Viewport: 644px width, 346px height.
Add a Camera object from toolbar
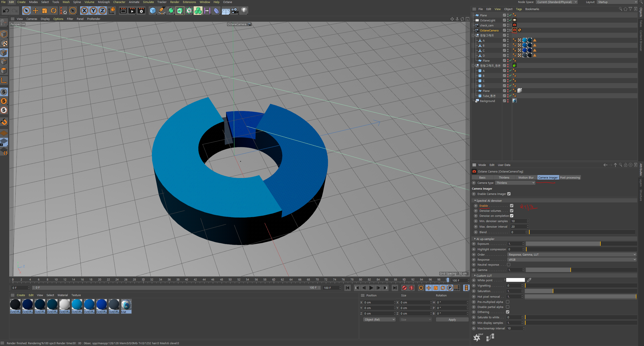point(235,11)
